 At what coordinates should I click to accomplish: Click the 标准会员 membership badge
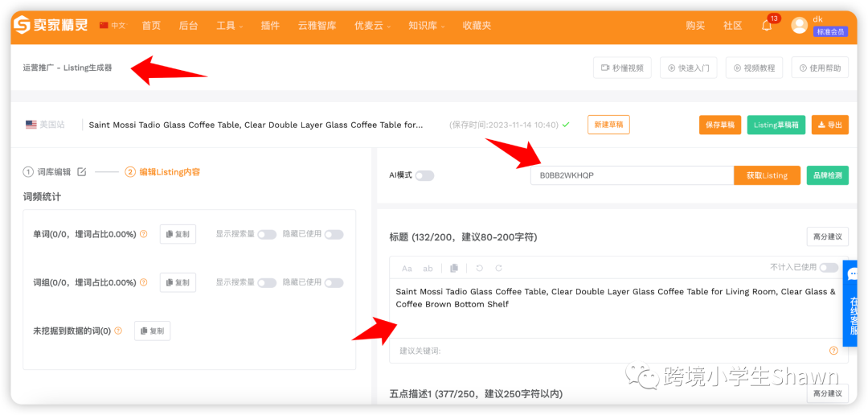coord(829,32)
